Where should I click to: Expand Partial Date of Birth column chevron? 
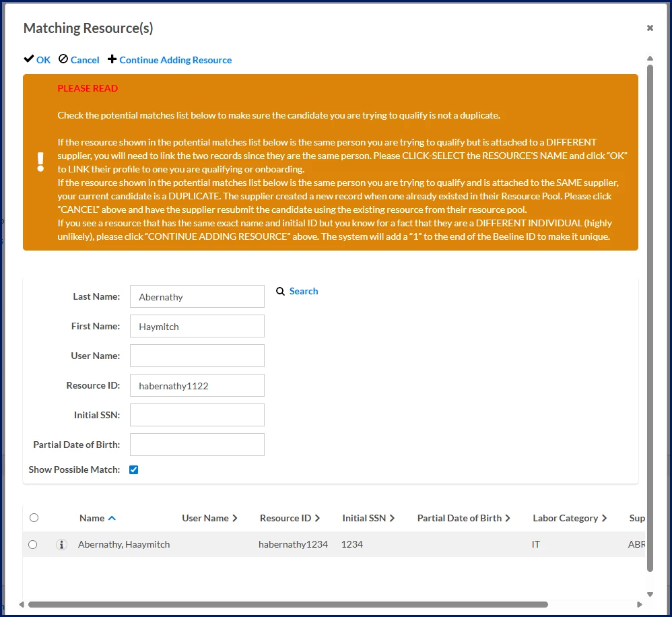click(508, 519)
